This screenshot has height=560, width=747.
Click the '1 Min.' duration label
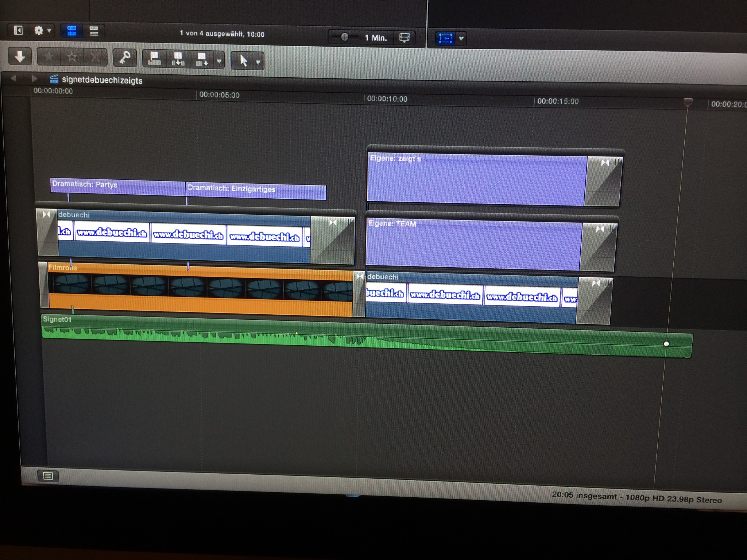(376, 38)
